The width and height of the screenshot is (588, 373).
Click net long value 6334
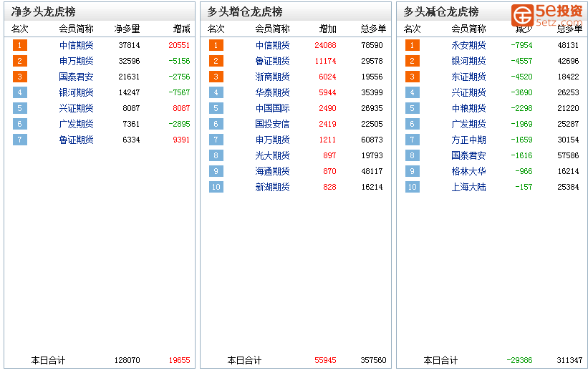click(131, 140)
